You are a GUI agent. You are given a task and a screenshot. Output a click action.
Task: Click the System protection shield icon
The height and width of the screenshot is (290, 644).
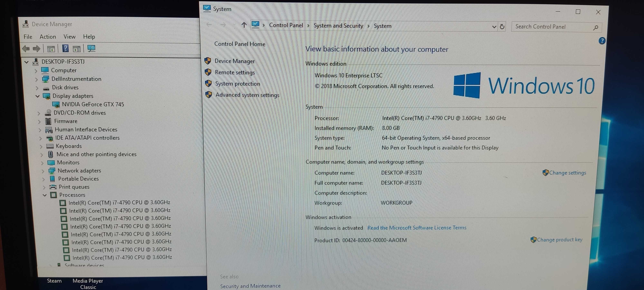pyautogui.click(x=208, y=84)
